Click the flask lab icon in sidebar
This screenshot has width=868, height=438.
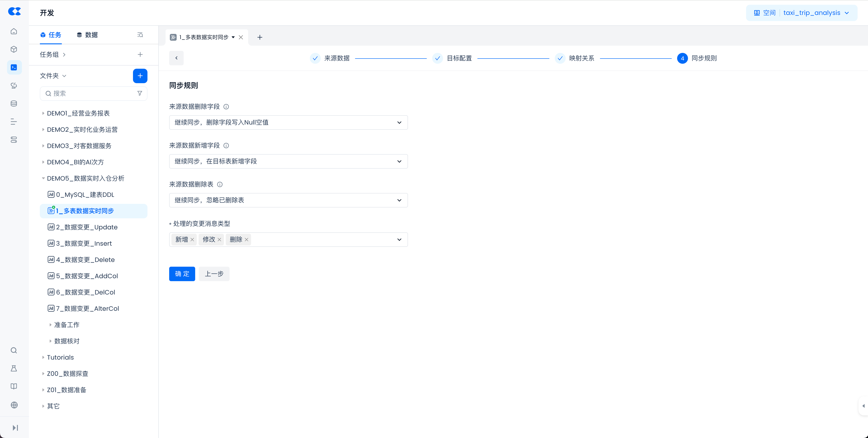point(14,368)
